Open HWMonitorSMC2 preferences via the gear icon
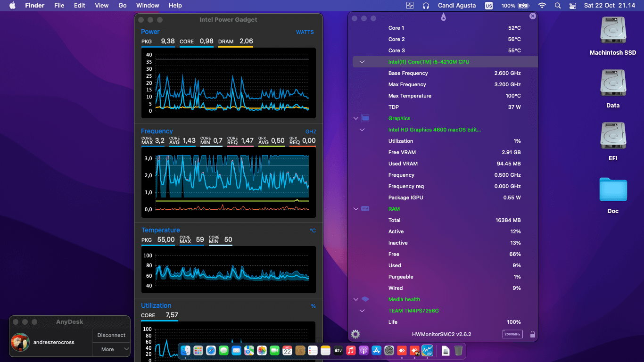The image size is (644, 362). [355, 334]
